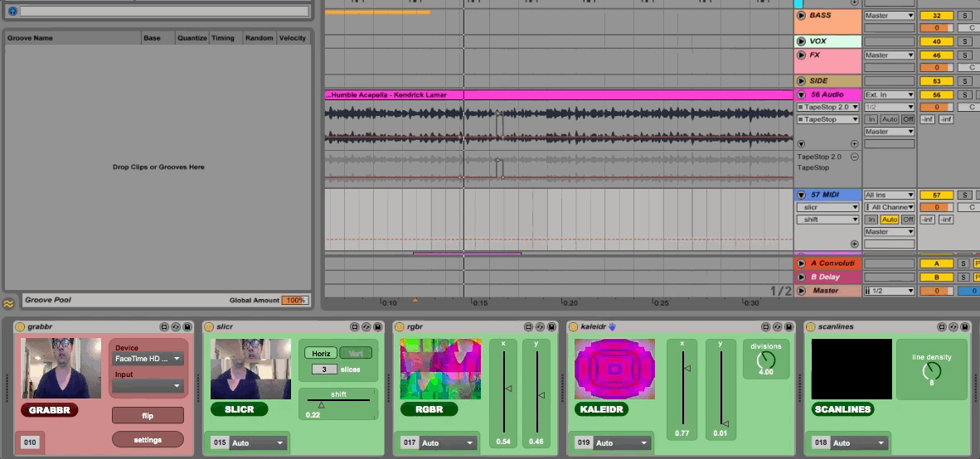Click the scanlines line density knob
Viewport: 980px width, 459px height.
[x=931, y=371]
